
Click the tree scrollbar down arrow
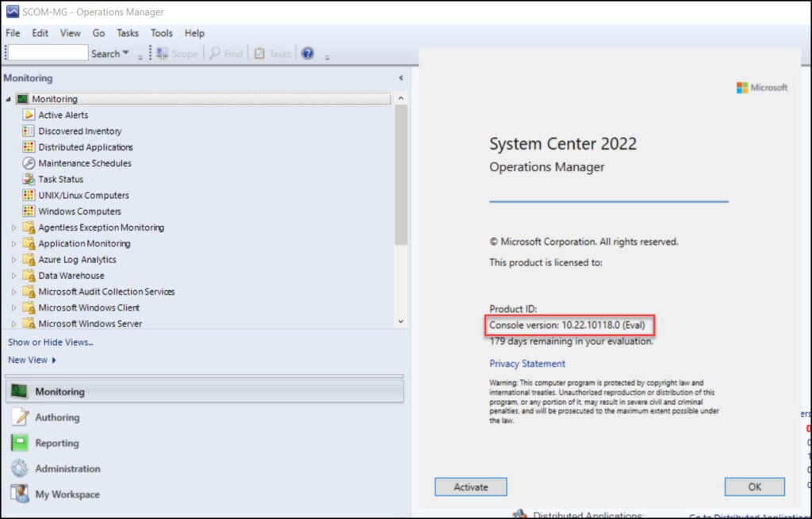click(x=400, y=322)
